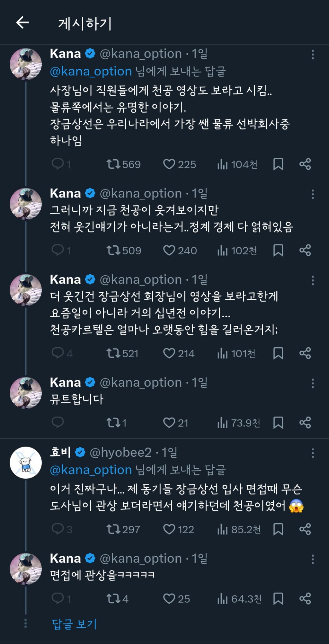This screenshot has width=329, height=644.
Task: View analytics for the 101천 views post
Action: tap(236, 353)
